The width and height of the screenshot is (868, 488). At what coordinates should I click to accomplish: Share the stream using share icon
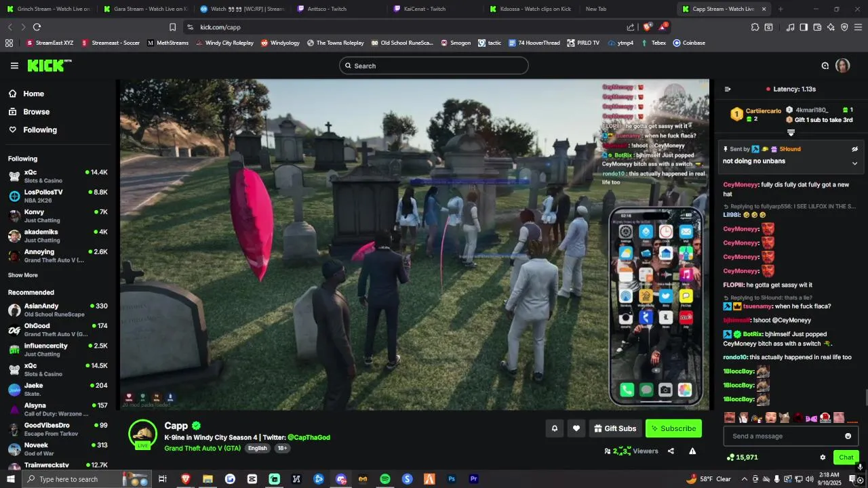pyautogui.click(x=671, y=451)
